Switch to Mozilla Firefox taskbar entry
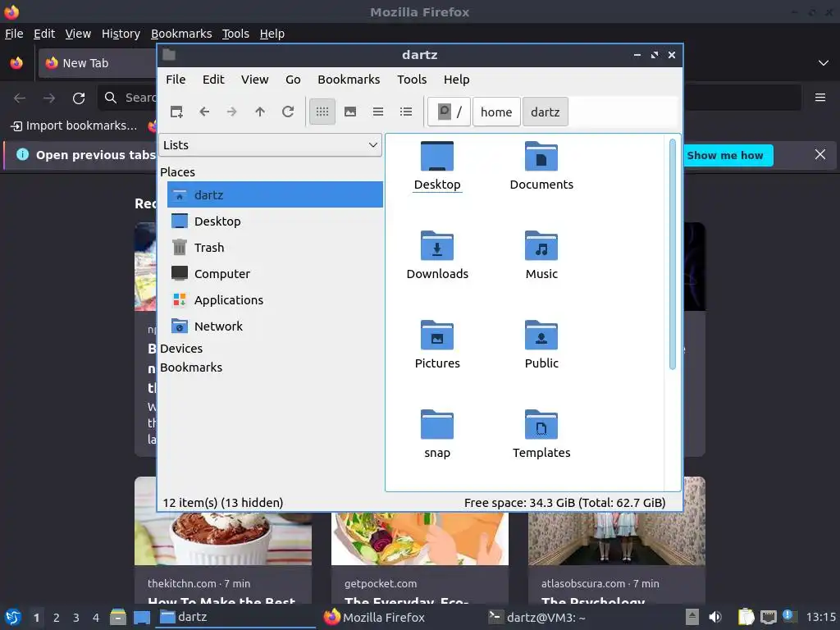Image resolution: width=840 pixels, height=630 pixels. (x=374, y=617)
